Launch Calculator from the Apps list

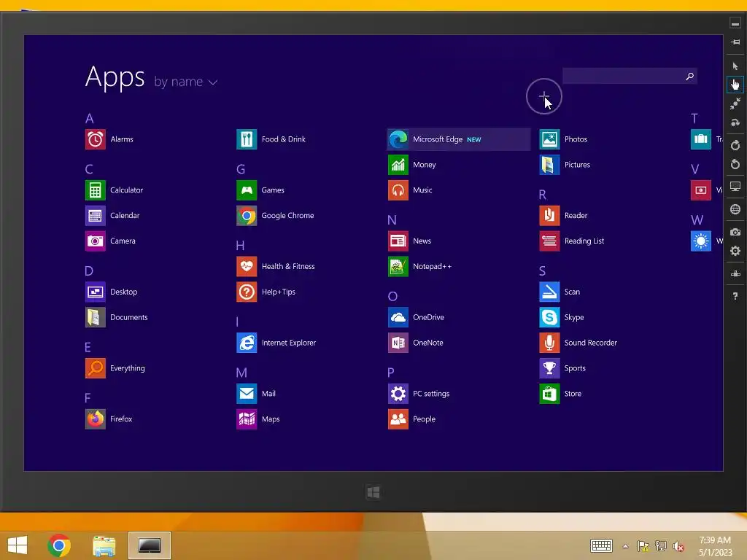pos(115,190)
